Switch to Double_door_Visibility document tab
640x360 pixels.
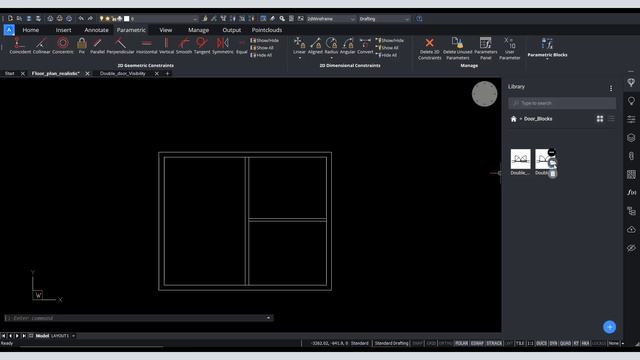tap(122, 73)
